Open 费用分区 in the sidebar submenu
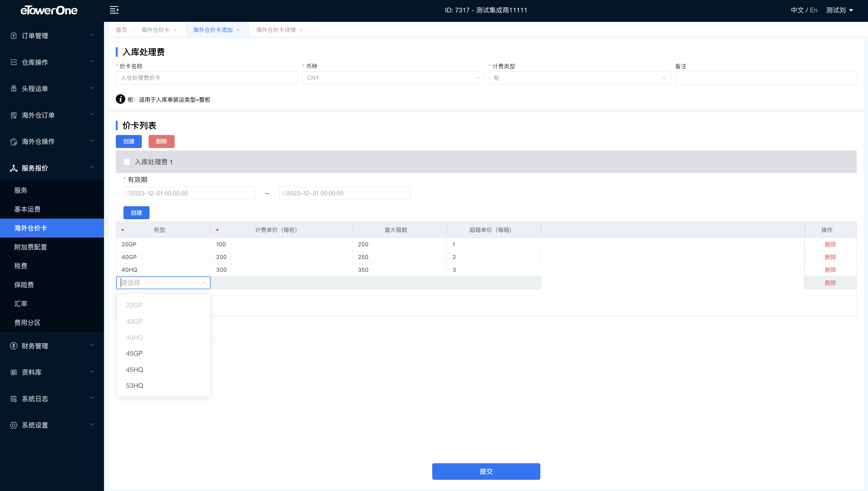868x491 pixels. click(52, 322)
